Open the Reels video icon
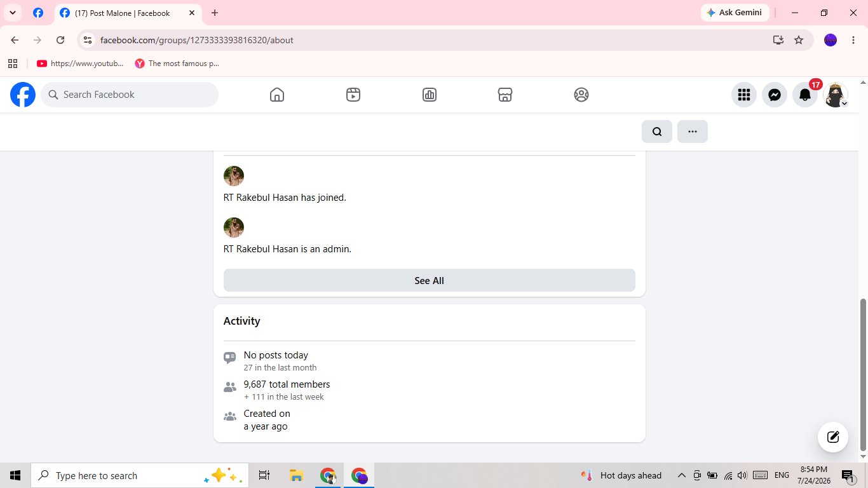 353,95
